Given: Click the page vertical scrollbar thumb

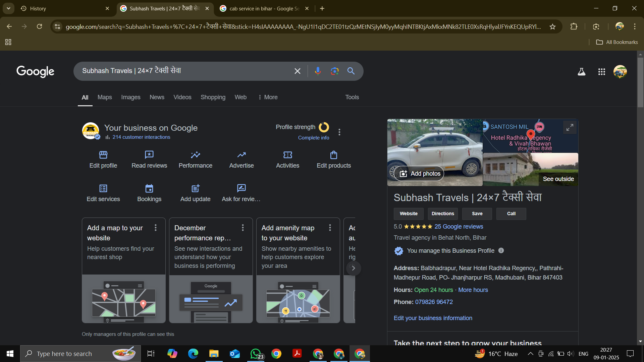Looking at the screenshot, I should point(641,82).
